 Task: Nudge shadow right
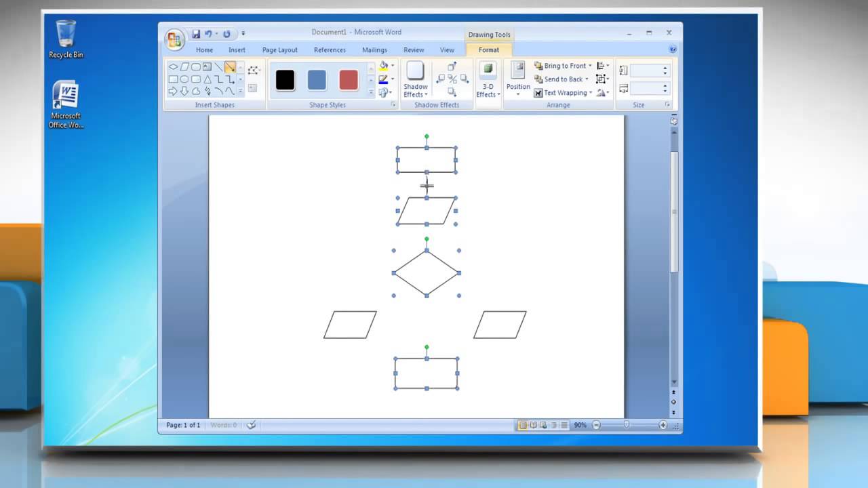coord(464,79)
